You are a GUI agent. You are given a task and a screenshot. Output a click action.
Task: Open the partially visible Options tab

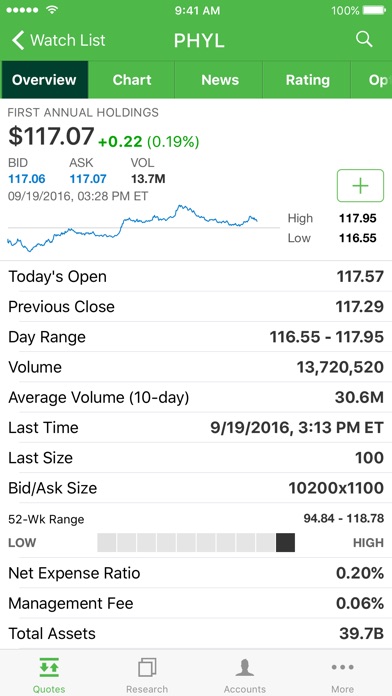coord(372,80)
